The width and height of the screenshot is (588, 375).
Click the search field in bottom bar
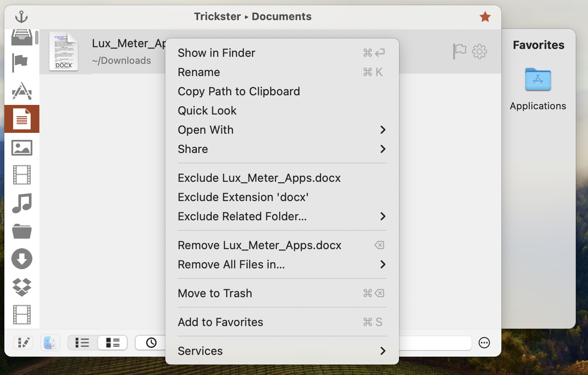click(435, 343)
